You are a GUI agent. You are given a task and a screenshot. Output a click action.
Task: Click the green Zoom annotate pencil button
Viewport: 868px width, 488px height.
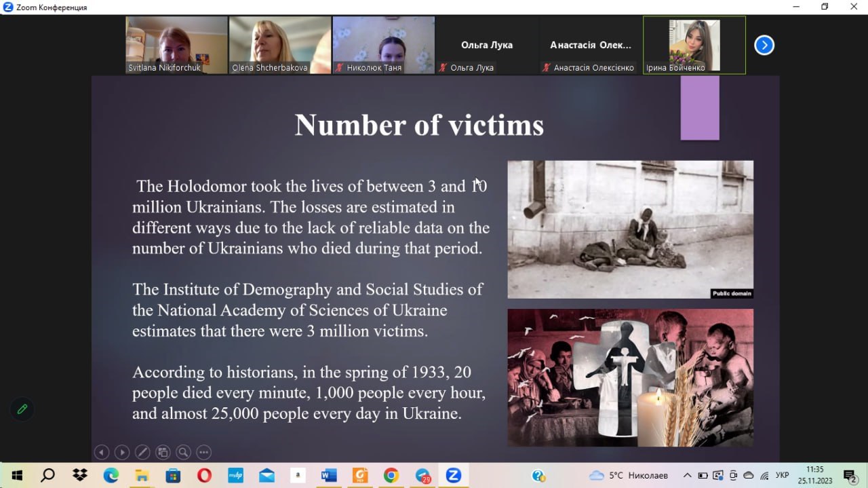(22, 409)
